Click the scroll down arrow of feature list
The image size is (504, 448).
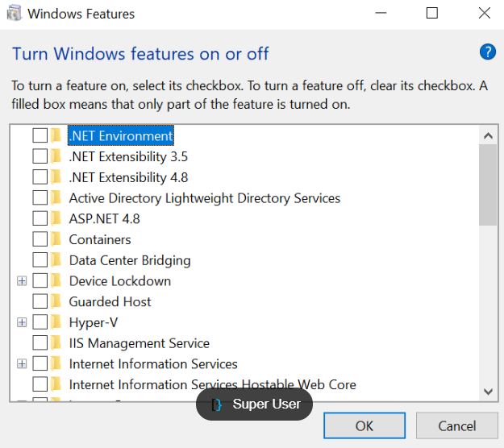(487, 392)
